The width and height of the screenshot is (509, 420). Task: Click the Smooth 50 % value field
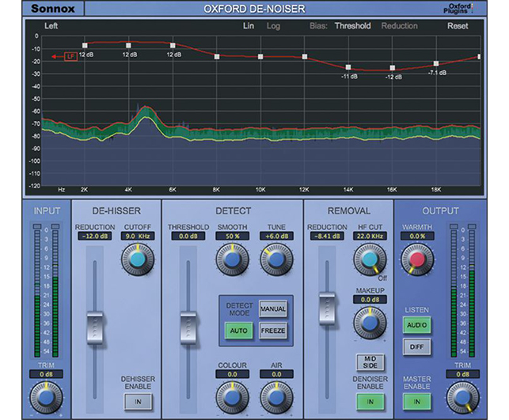(232, 236)
